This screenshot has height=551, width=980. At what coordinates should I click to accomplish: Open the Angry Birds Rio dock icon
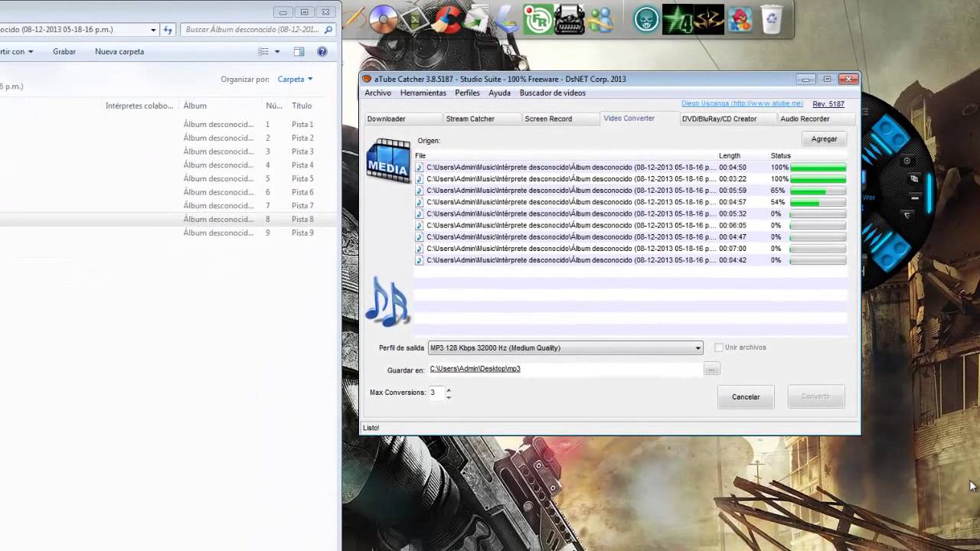tap(740, 19)
